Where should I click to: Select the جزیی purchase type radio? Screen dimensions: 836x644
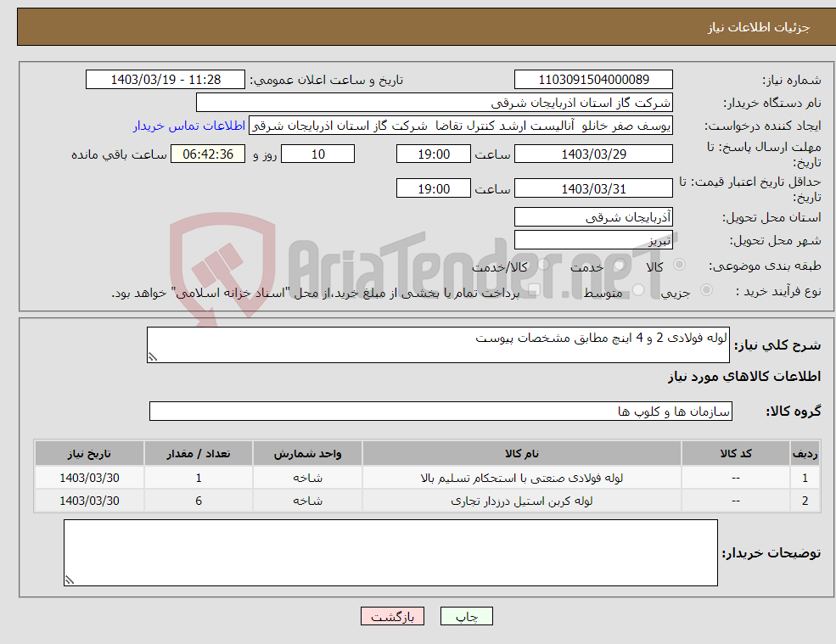[706, 289]
